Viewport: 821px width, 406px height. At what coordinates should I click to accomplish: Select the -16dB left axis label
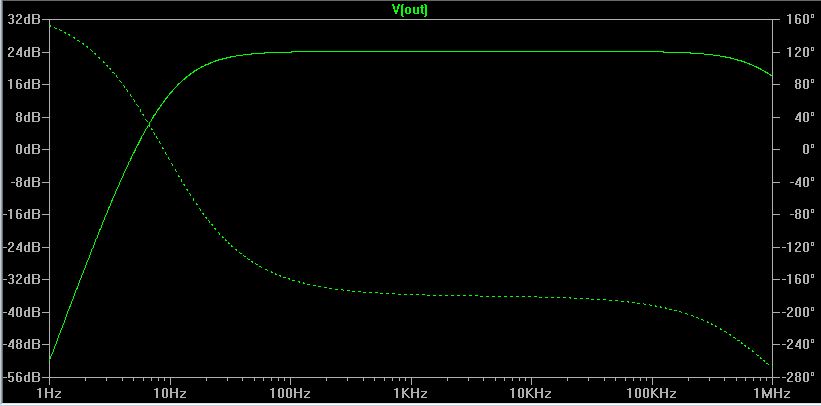pos(21,215)
